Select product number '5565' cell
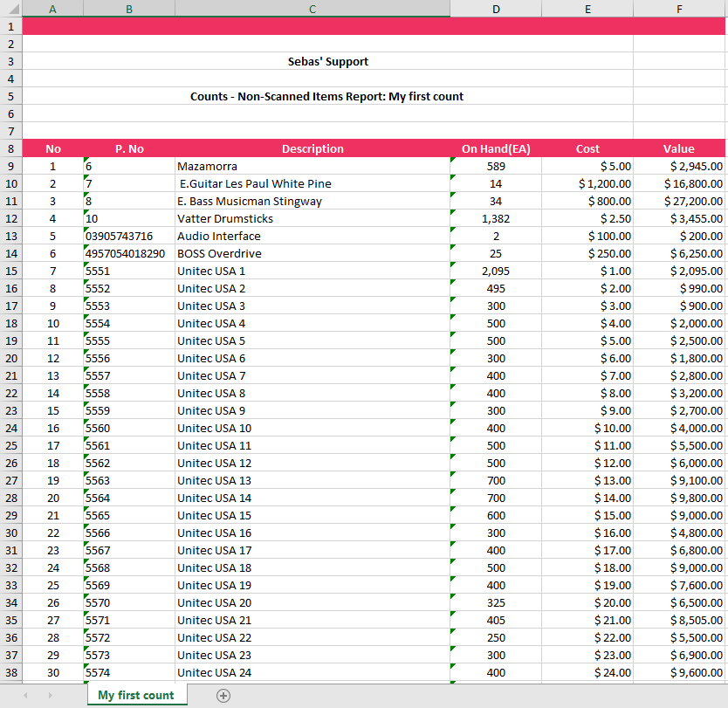This screenshot has height=708, width=728. tap(129, 515)
